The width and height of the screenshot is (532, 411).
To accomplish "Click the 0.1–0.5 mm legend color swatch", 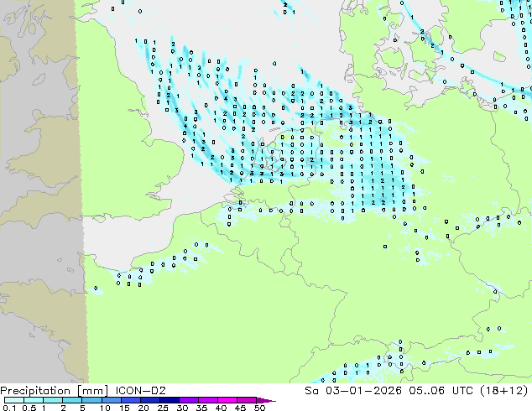I will coord(14,400).
